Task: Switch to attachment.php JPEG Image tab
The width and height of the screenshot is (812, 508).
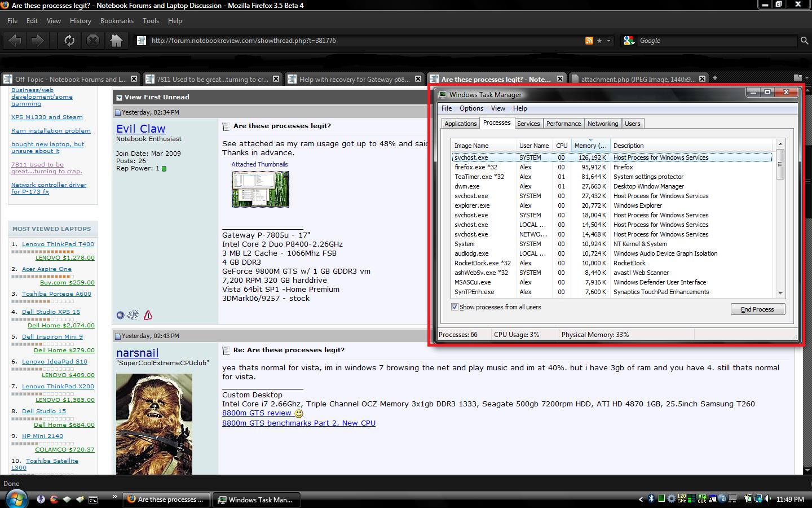Action: pyautogui.click(x=638, y=80)
